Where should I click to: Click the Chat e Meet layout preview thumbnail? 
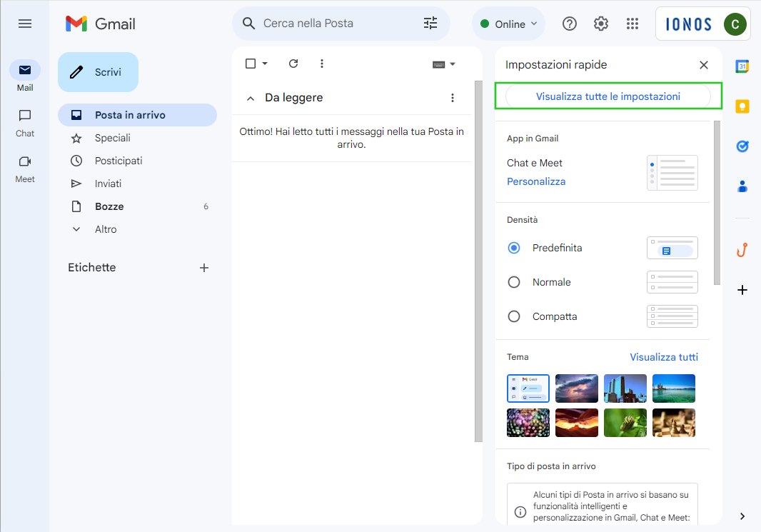point(672,173)
